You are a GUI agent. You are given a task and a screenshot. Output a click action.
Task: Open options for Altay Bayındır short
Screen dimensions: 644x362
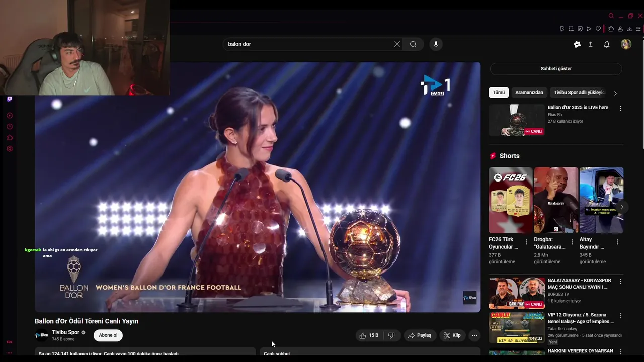(x=618, y=242)
